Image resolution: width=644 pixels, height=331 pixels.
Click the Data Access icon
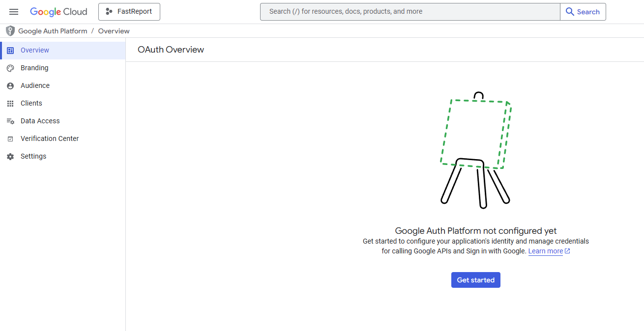point(10,121)
